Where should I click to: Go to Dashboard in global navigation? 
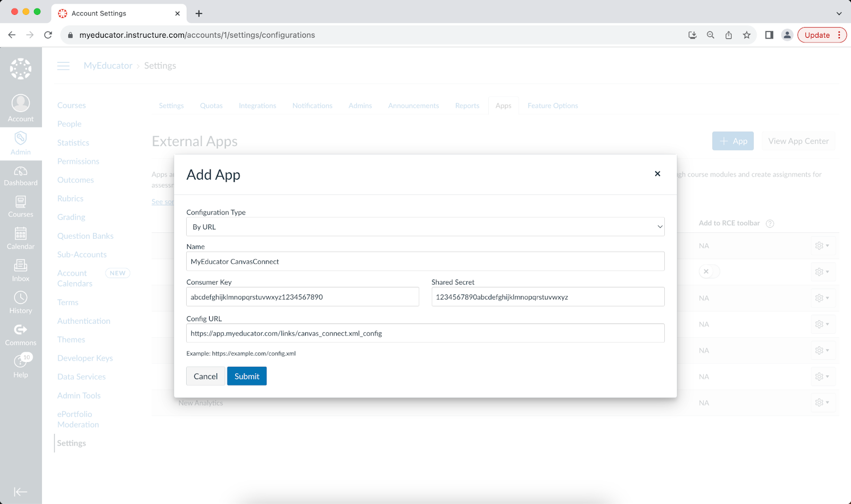pos(21,176)
